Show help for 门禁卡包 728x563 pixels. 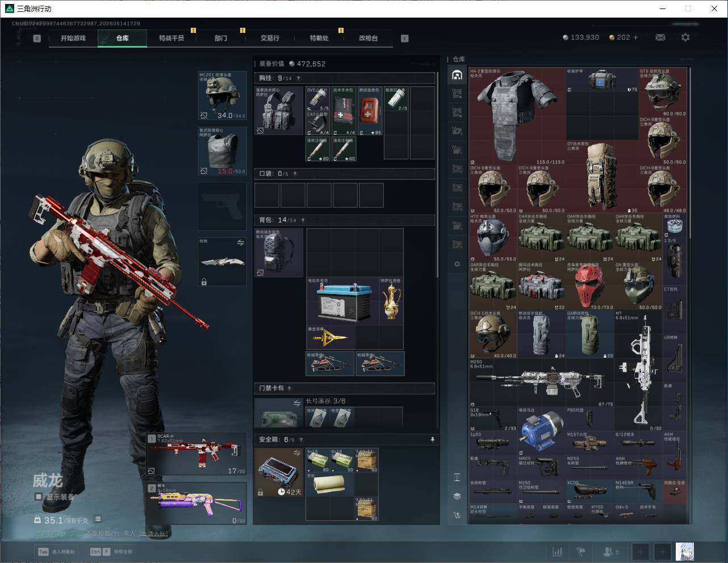290,388
